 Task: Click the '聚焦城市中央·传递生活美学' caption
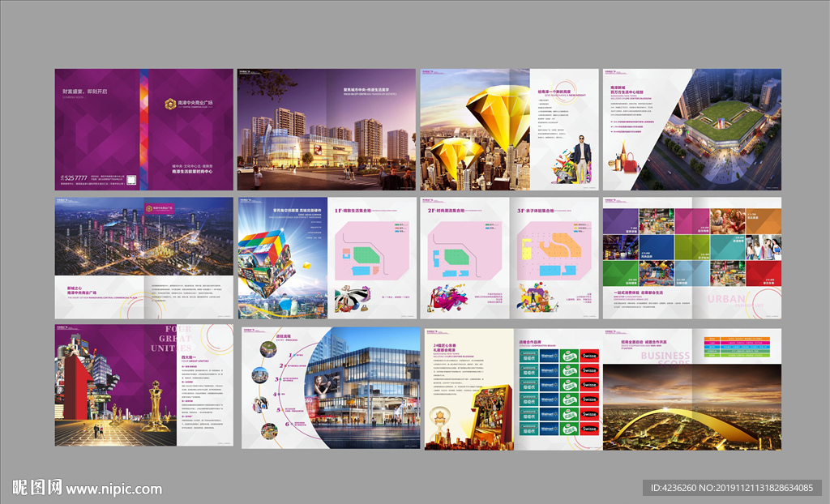(366, 90)
